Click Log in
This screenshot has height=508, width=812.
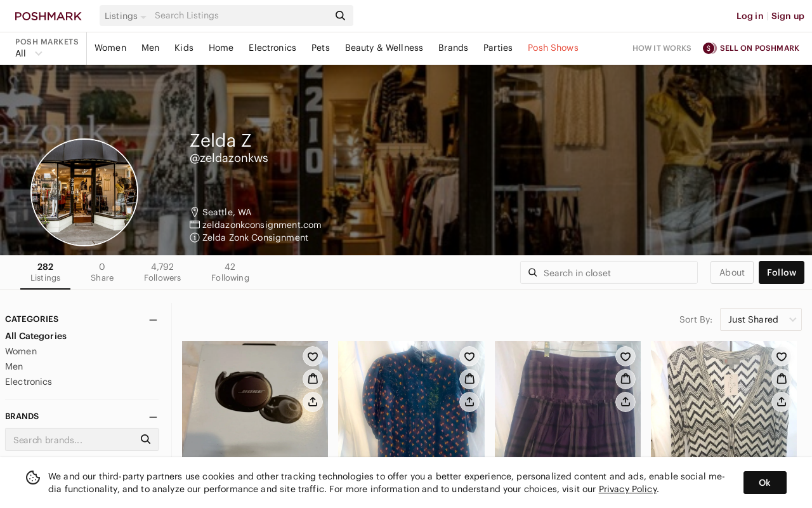click(750, 16)
